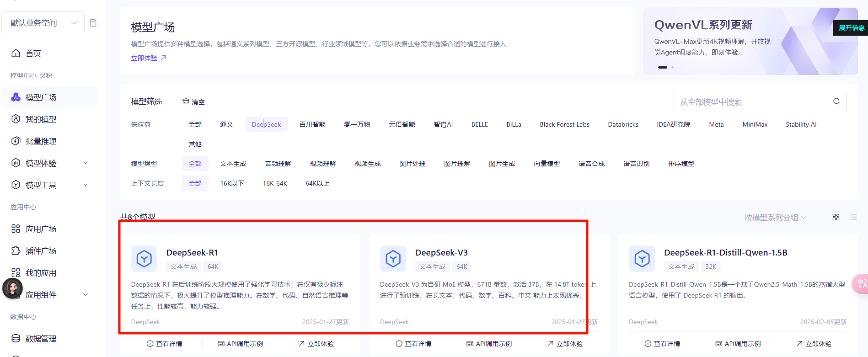Click the 数据管理 database icon
Screen dimensions: 868x357
pyautogui.click(x=16, y=338)
